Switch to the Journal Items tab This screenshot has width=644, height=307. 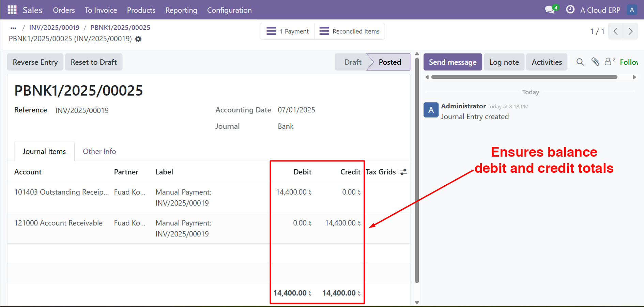pyautogui.click(x=44, y=151)
